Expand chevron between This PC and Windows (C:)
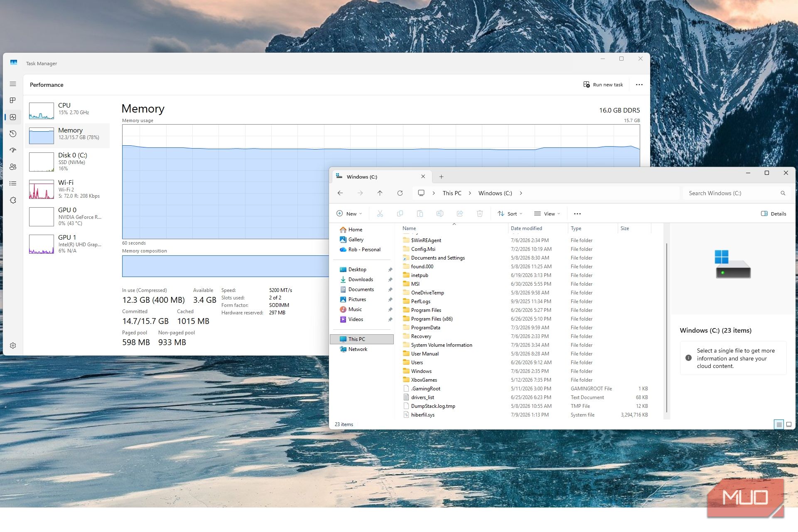798x532 pixels. point(470,193)
